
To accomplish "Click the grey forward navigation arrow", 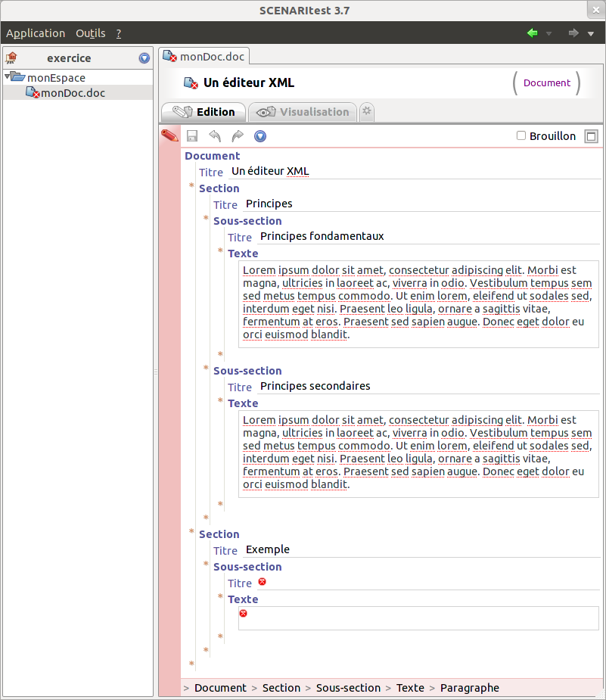I will click(573, 33).
